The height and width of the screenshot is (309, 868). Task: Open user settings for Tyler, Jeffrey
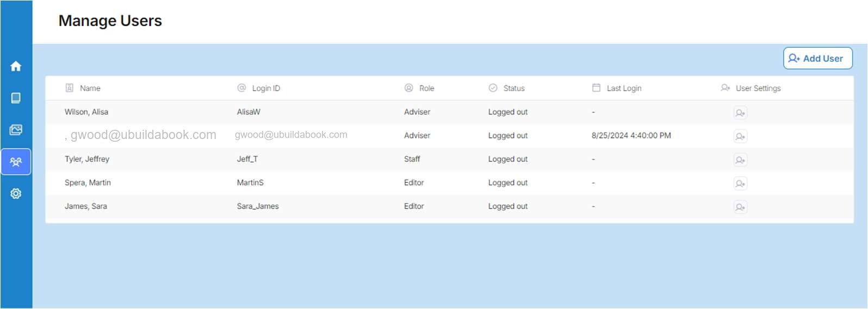pyautogui.click(x=740, y=160)
